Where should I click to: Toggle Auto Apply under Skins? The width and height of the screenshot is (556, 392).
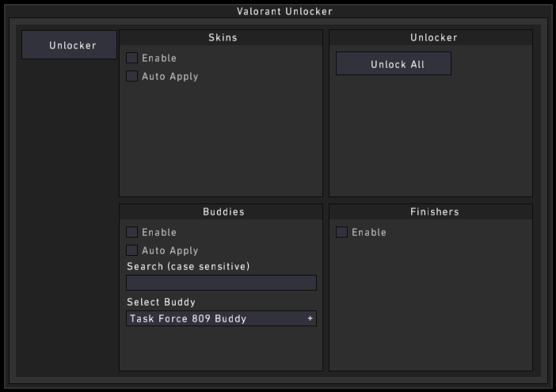pos(131,76)
